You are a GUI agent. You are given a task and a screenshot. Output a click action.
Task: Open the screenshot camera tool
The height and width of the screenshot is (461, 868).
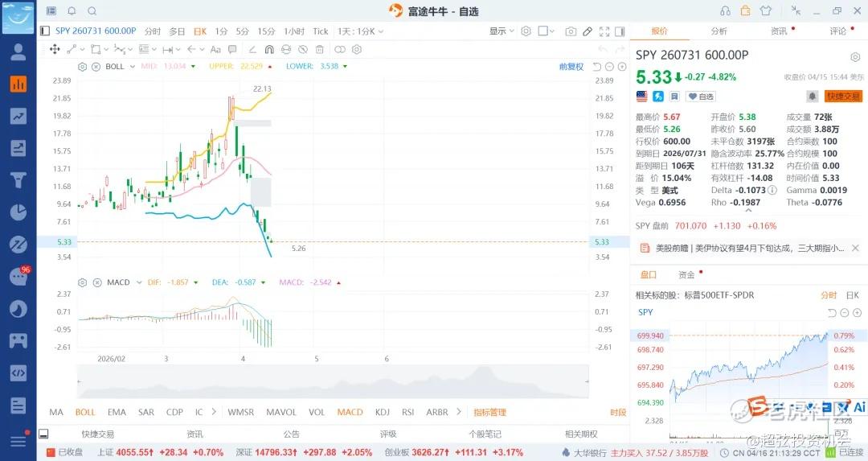point(571,31)
